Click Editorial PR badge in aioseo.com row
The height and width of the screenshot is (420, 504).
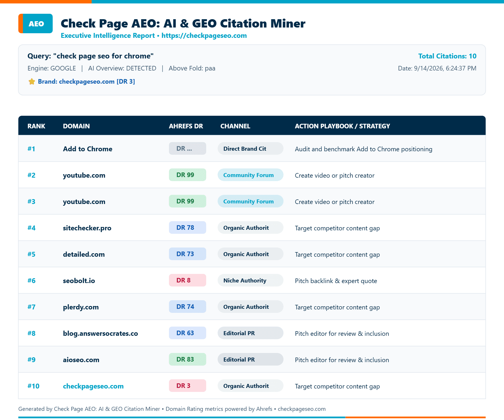[x=250, y=359]
